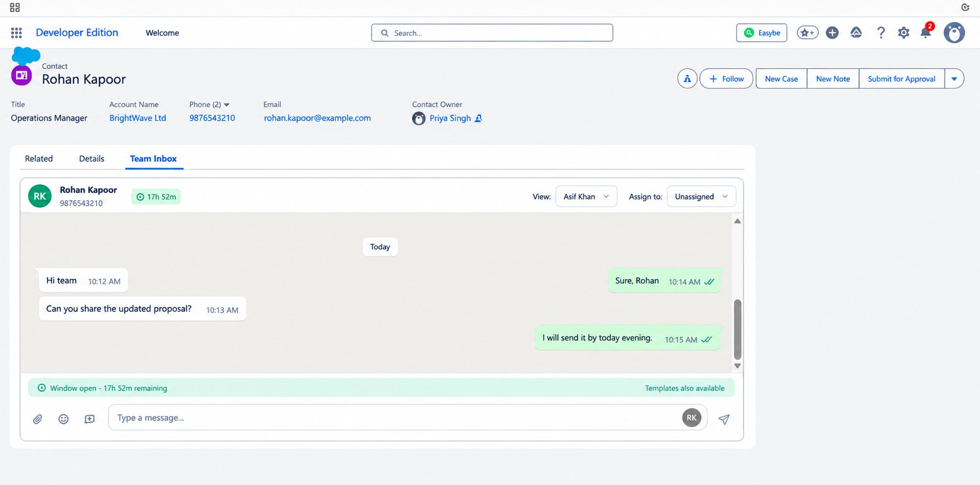
Task: Select the Team Inbox tab
Action: tap(153, 158)
